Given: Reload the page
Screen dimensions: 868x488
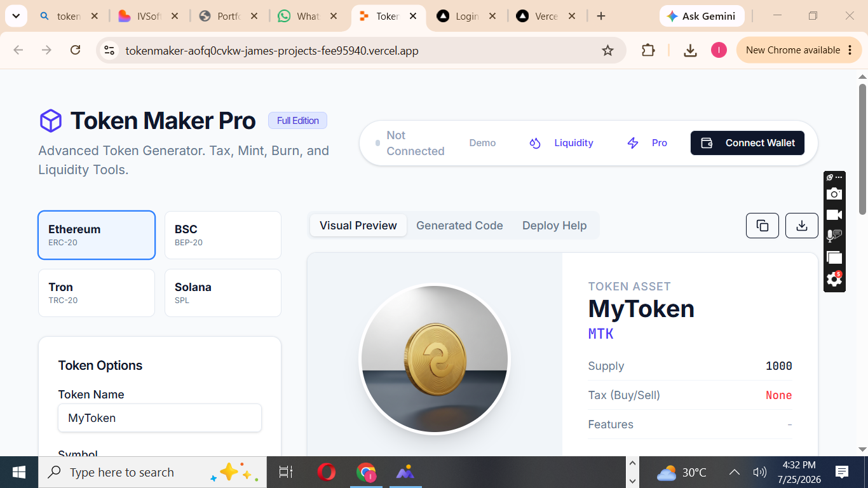Looking at the screenshot, I should pyautogui.click(x=75, y=50).
